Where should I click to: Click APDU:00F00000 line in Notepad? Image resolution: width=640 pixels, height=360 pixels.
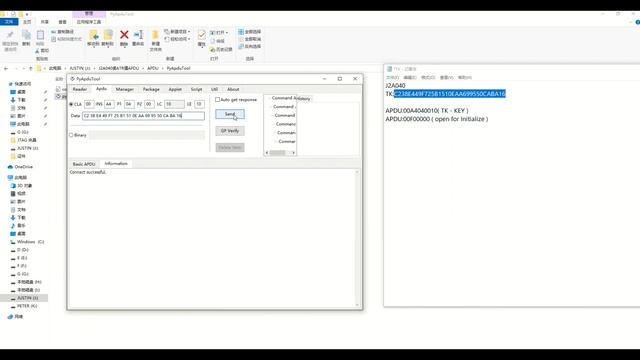coord(437,119)
